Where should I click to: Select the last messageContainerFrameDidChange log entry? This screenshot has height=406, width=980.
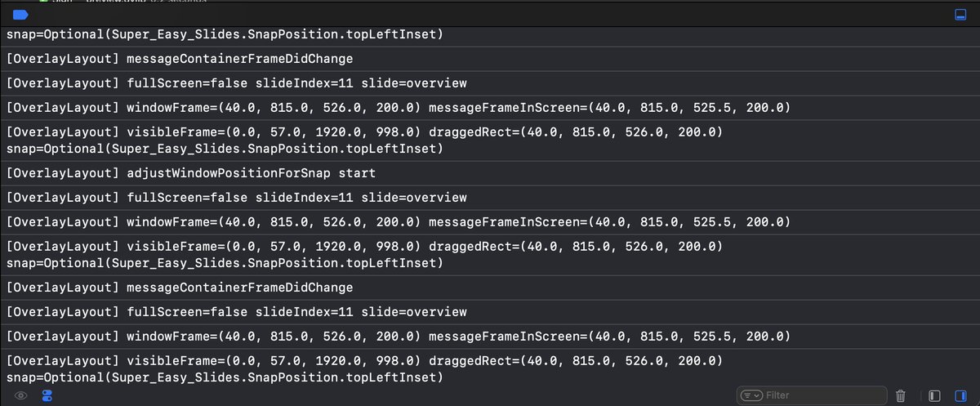179,288
